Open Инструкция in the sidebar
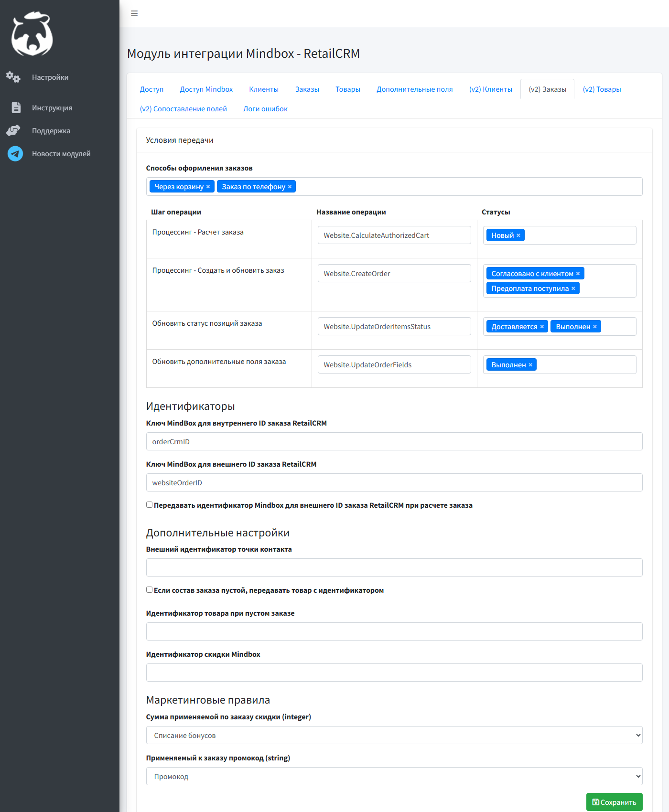 tap(52, 108)
